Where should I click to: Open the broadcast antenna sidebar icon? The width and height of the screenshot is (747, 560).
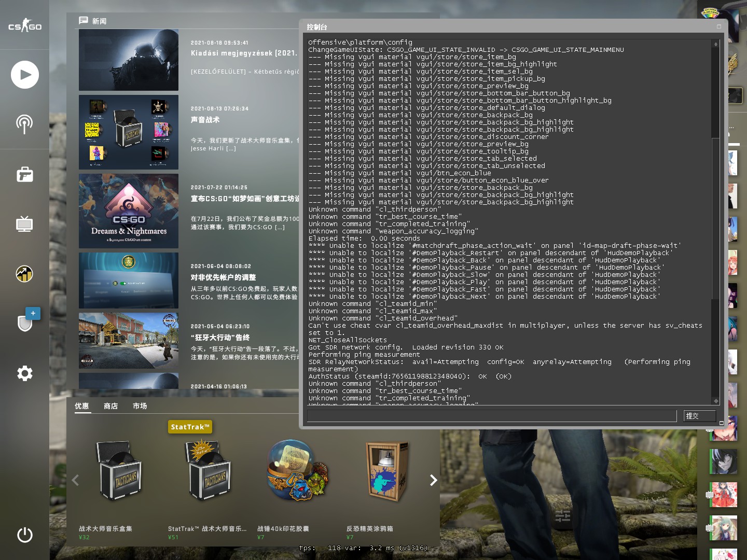pyautogui.click(x=24, y=124)
